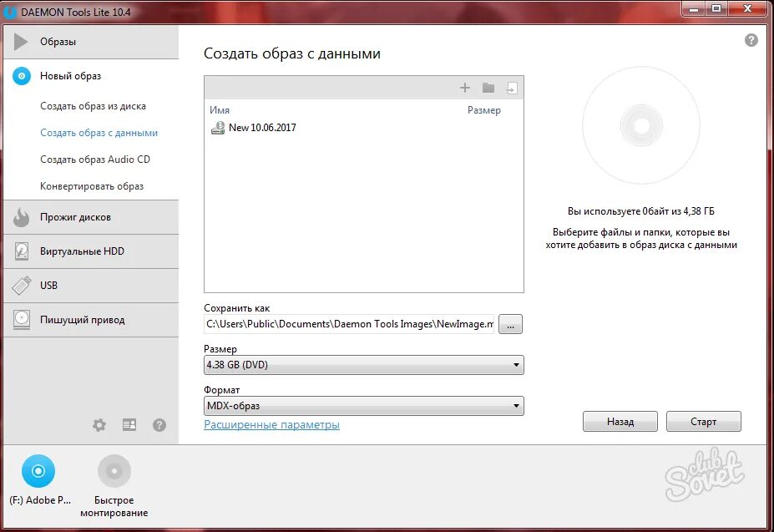Open the Прожиг дисков section
This screenshot has width=774, height=532.
(91, 217)
